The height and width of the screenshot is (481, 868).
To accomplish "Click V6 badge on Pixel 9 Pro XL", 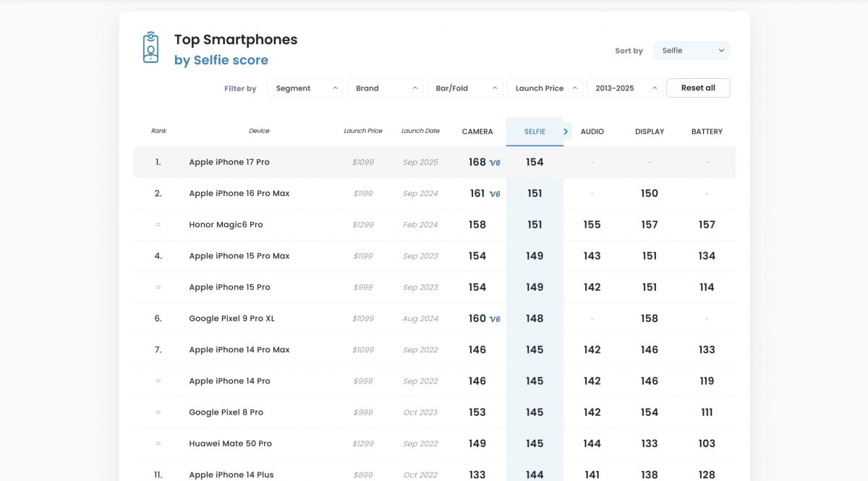I will tap(495, 319).
